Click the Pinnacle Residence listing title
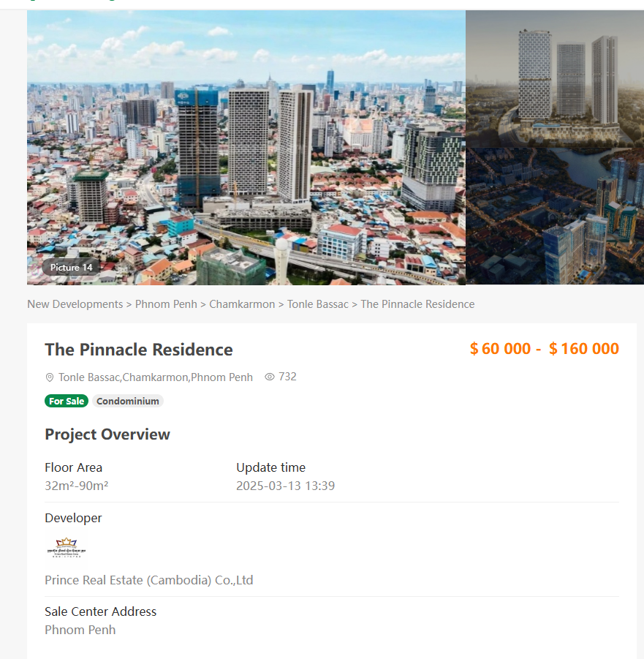 click(139, 350)
